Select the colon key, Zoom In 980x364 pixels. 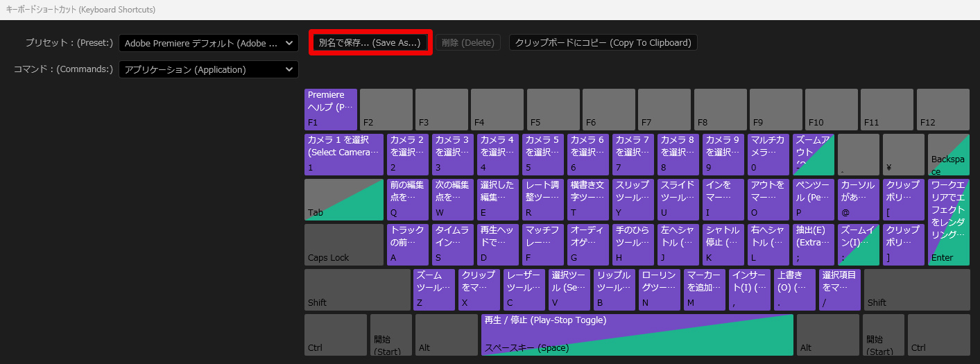pos(859,245)
